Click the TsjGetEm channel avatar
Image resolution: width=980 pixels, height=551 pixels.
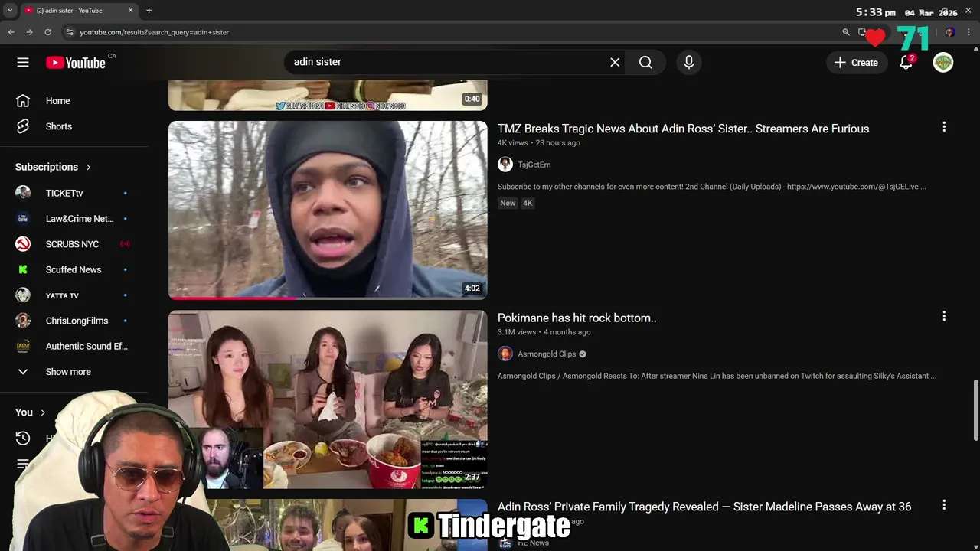click(505, 165)
